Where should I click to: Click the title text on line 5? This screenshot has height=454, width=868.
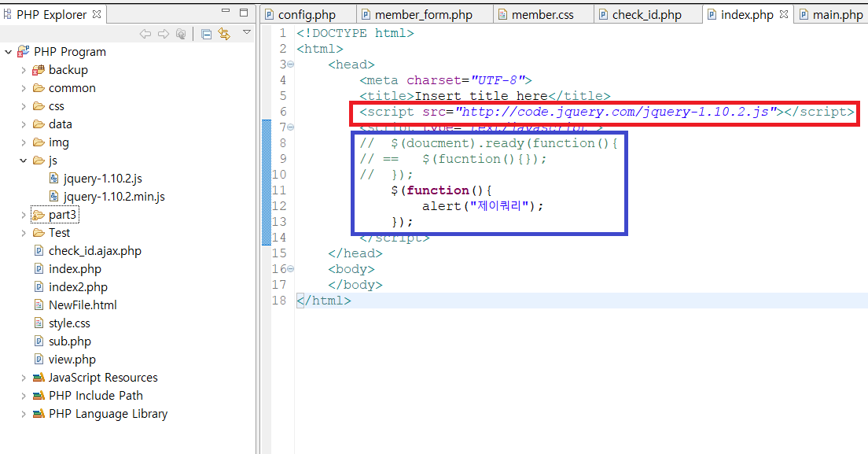click(x=481, y=96)
